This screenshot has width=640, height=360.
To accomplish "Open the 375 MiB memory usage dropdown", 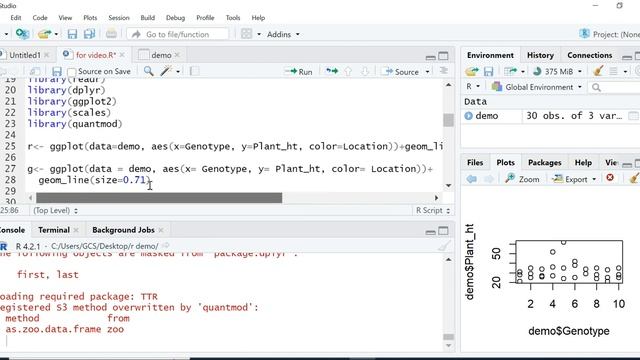I will coord(557,71).
